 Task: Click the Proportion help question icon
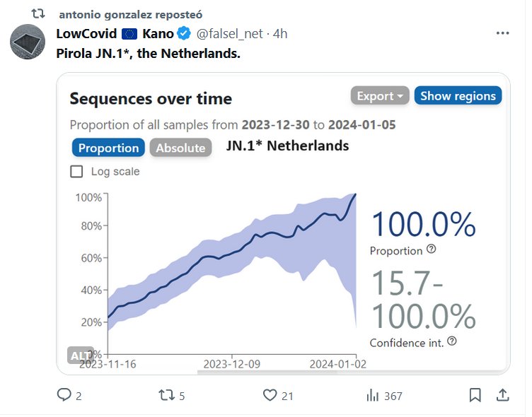[432, 249]
